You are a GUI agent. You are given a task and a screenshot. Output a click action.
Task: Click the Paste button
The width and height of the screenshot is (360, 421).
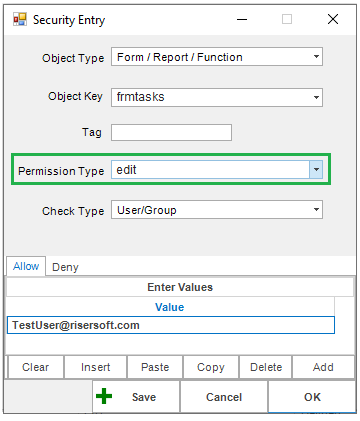[x=155, y=367]
